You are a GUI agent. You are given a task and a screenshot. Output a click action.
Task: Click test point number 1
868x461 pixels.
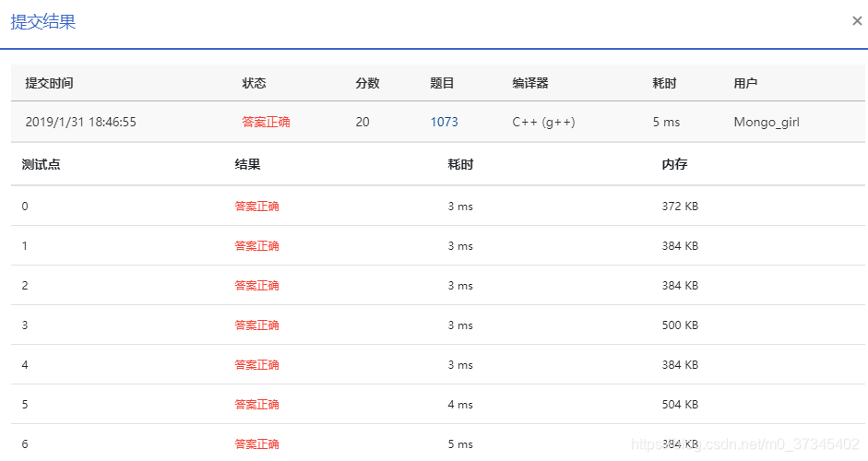25,246
